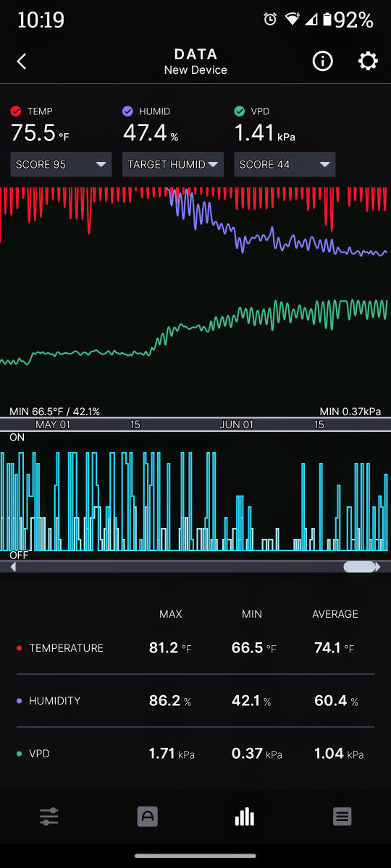This screenshot has height=868, width=391.
Task: Toggle the HUMID purple checkbox
Action: point(127,111)
